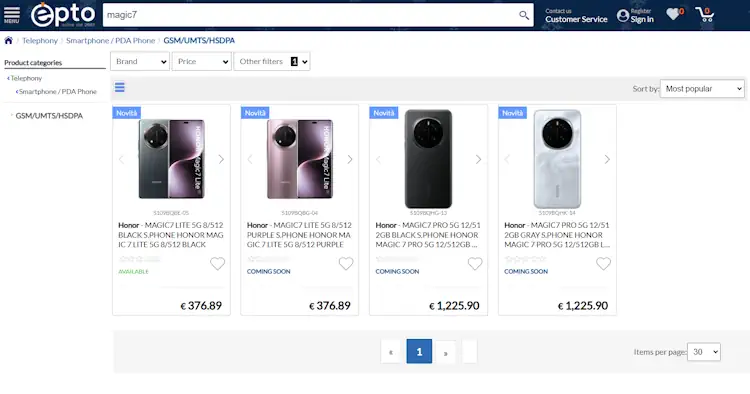Image resolution: width=750 pixels, height=394 pixels.
Task: Open MAGIC7 LITE 5G 8/512 BLACK title
Action: 171,235
